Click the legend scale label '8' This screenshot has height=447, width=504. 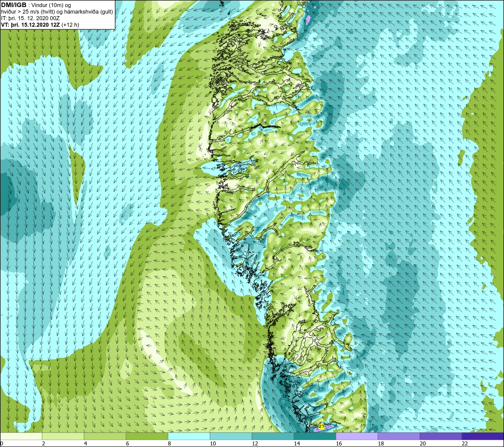(x=169, y=443)
